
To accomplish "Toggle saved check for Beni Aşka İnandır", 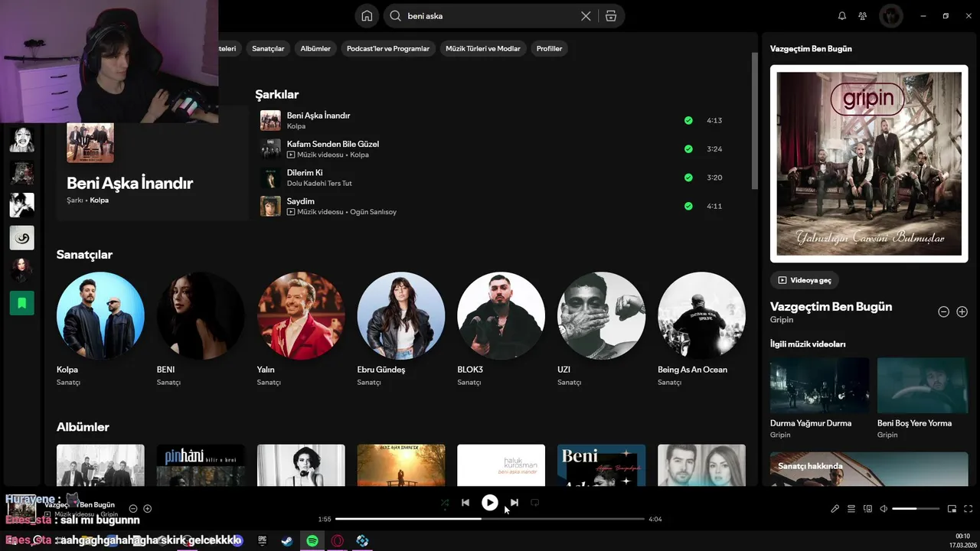I will [x=688, y=120].
